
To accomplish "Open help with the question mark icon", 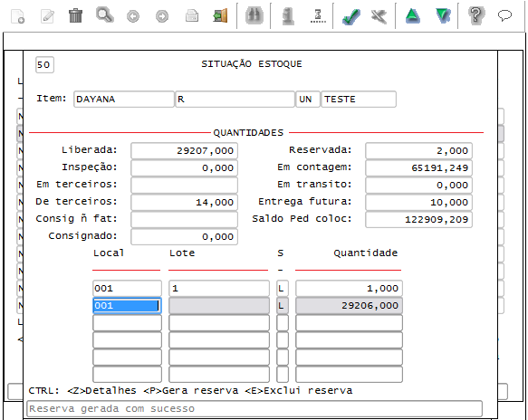I will 475,15.
